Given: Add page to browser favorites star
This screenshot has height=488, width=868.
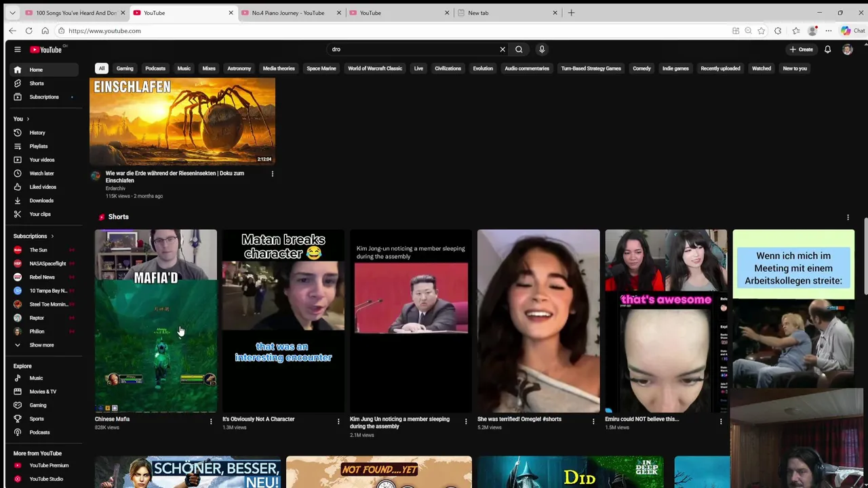Looking at the screenshot, I should pos(762,30).
